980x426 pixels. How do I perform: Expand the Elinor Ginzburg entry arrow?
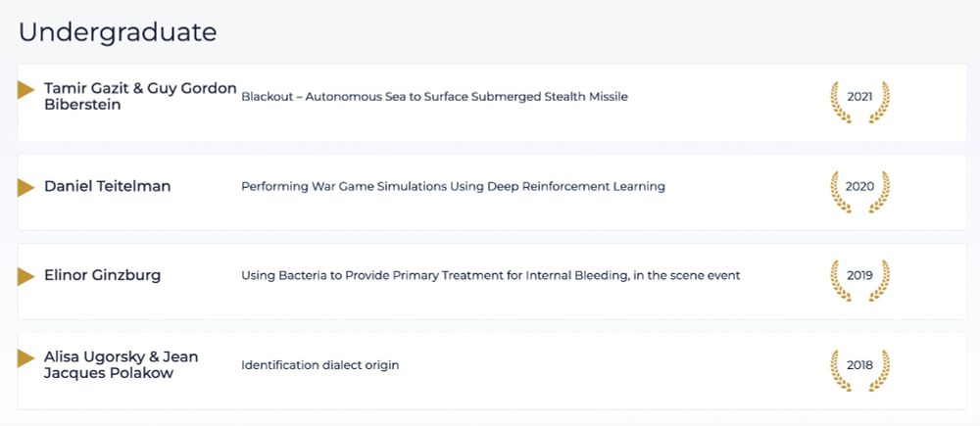point(26,276)
